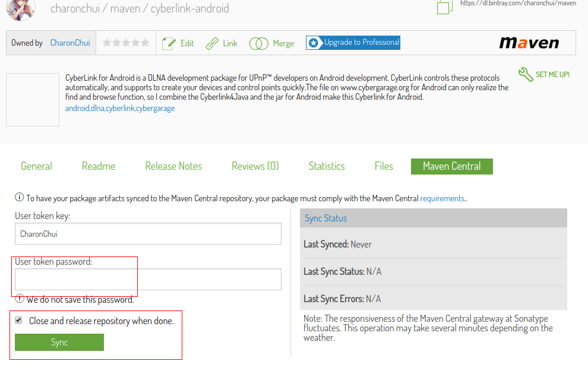Open the dl.bintray.com repository URL
The height and width of the screenshot is (377, 588).
coord(519,4)
